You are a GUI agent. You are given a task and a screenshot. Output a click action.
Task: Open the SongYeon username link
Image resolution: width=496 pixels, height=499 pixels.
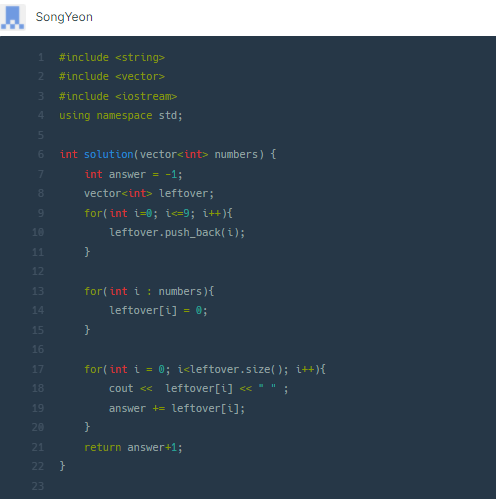point(64,17)
